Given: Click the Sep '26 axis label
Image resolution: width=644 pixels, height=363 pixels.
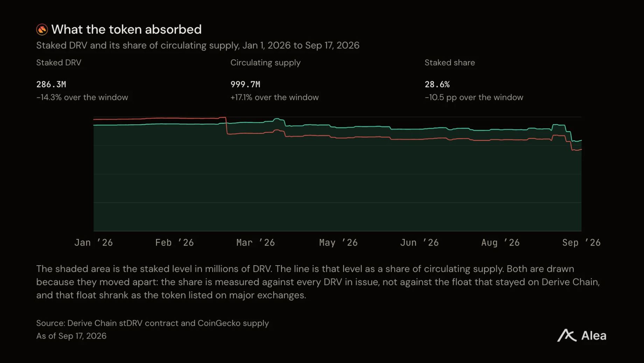Looking at the screenshot, I should click(x=581, y=242).
